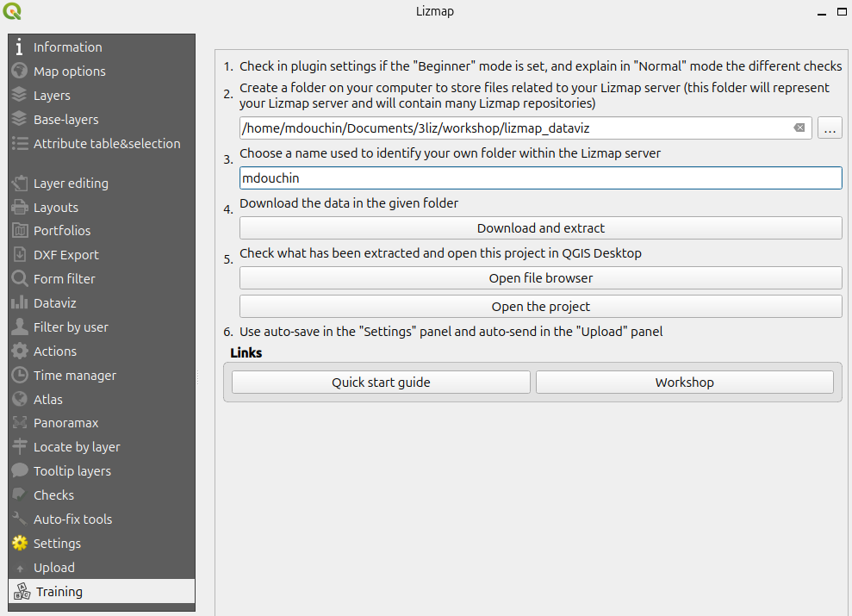Click the Map options globe icon

(x=20, y=72)
